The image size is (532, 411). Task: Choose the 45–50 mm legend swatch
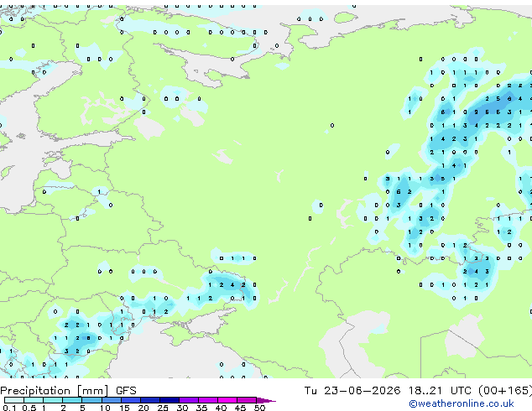click(247, 400)
